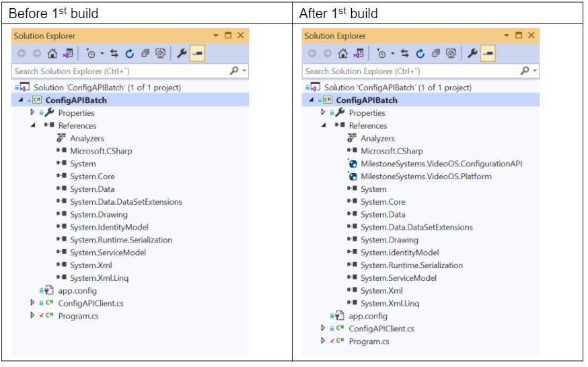Click MilestoneSystems.VideoOS.Platform package icon
Viewport: 588px width, 367px height.
tap(353, 176)
